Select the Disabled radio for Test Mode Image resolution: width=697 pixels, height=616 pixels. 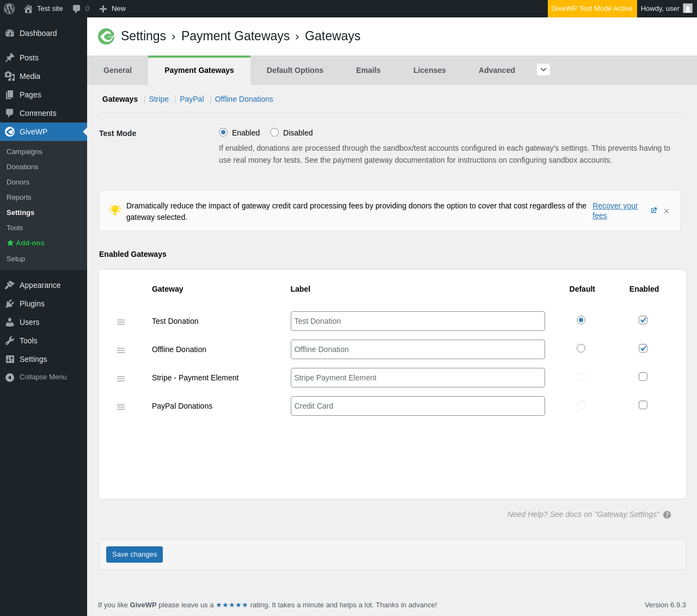pos(274,132)
